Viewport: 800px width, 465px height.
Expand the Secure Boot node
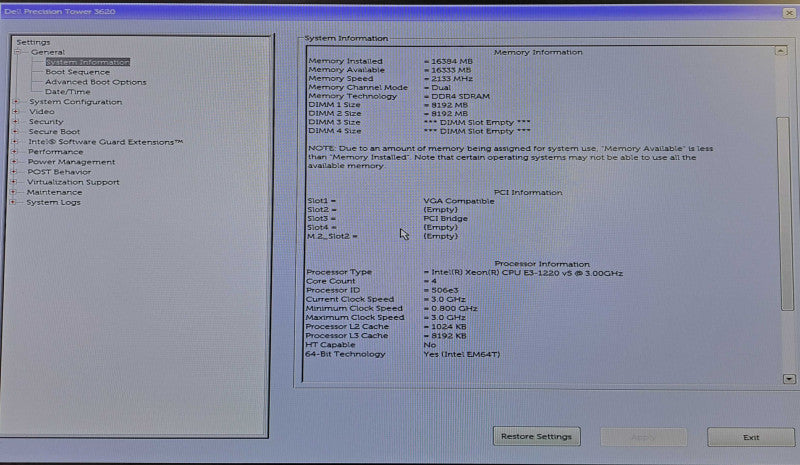coord(15,132)
